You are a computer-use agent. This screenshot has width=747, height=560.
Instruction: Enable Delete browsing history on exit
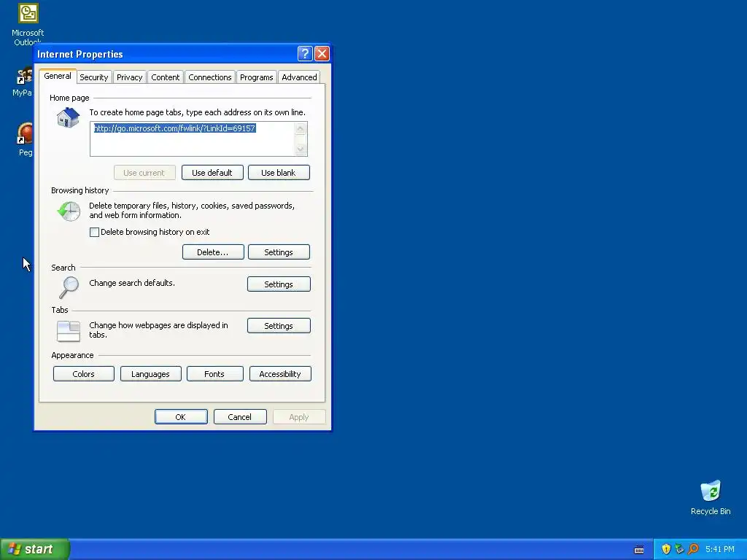tap(94, 233)
